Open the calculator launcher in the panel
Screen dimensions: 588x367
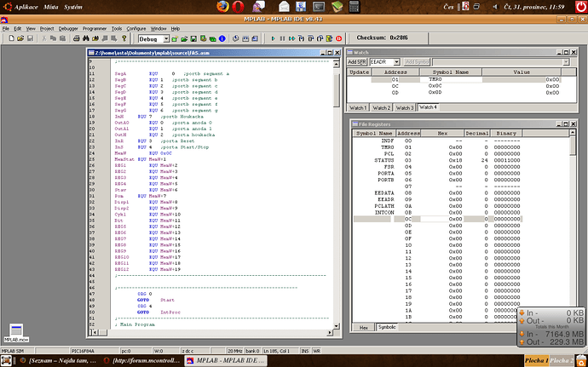pyautogui.click(x=355, y=6)
